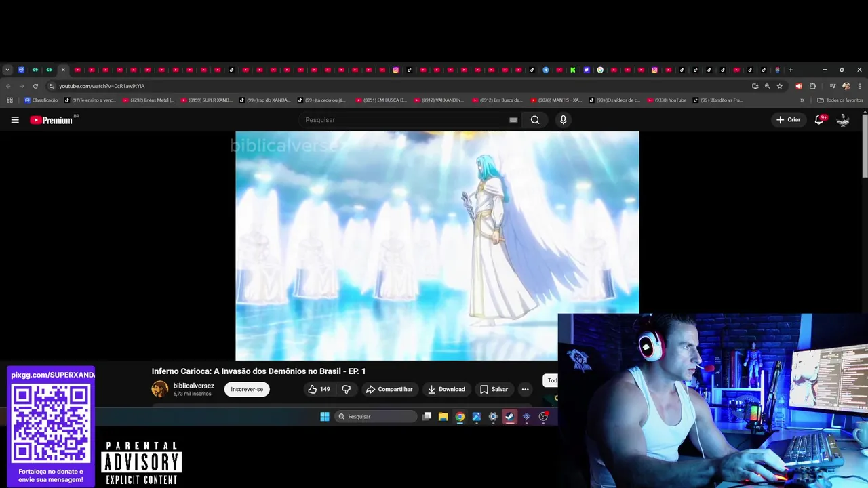Open a new browser tab
This screenshot has width=868, height=488.
pos(790,70)
